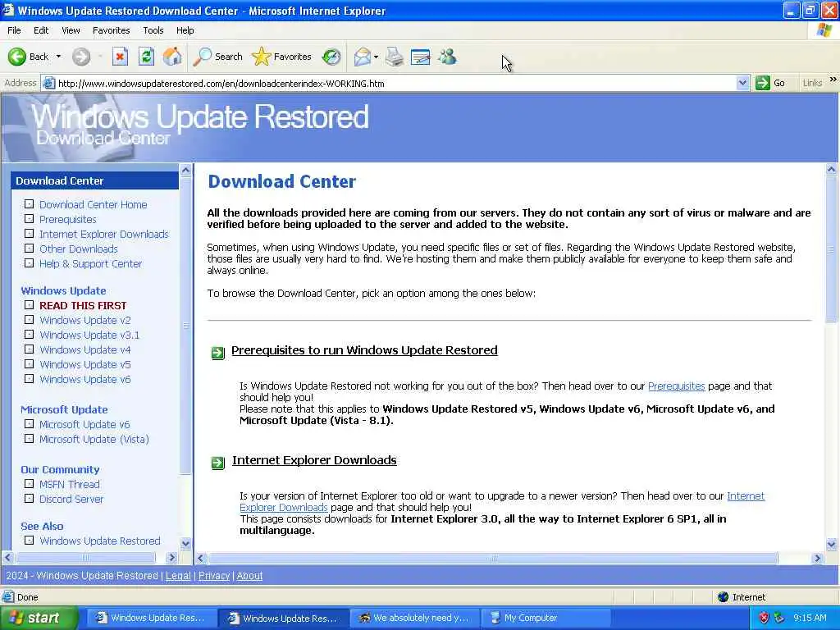Click main content scroll up arrow

832,170
